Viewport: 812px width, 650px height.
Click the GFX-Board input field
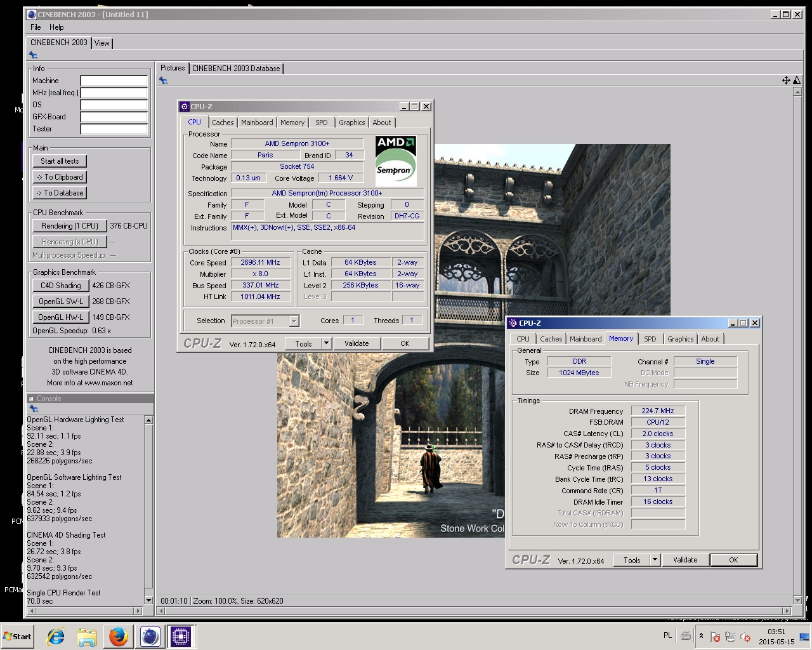114,117
